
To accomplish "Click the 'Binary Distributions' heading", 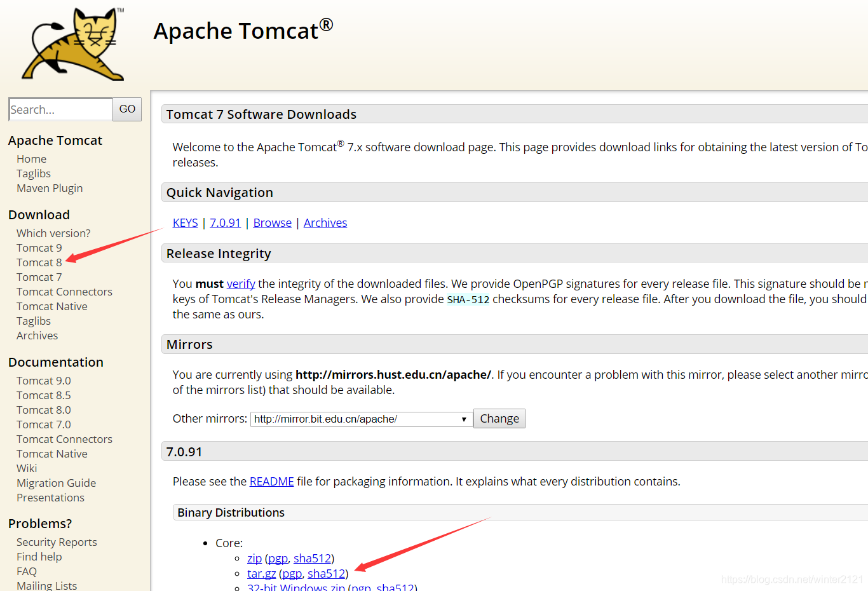I will click(231, 513).
